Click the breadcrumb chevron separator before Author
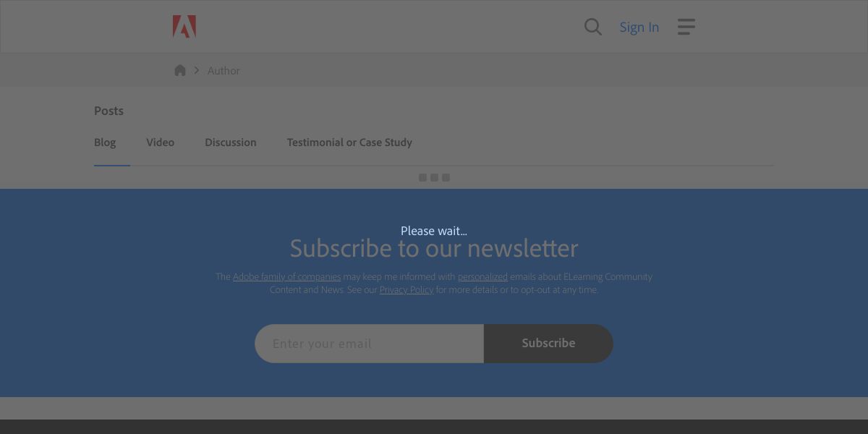The width and height of the screenshot is (868, 434). (x=197, y=70)
